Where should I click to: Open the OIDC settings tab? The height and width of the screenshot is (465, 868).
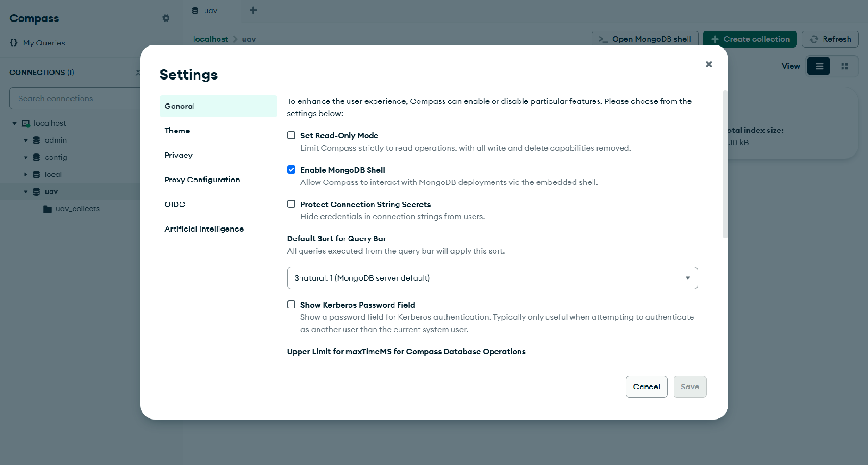[x=218, y=204]
